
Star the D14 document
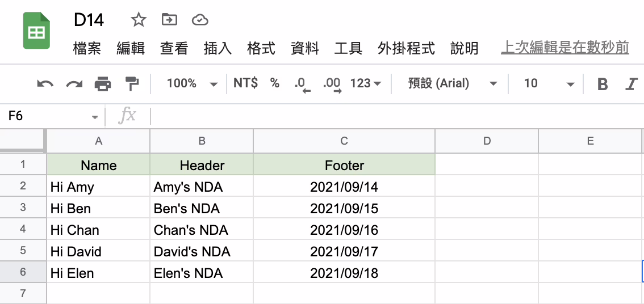pos(139,20)
